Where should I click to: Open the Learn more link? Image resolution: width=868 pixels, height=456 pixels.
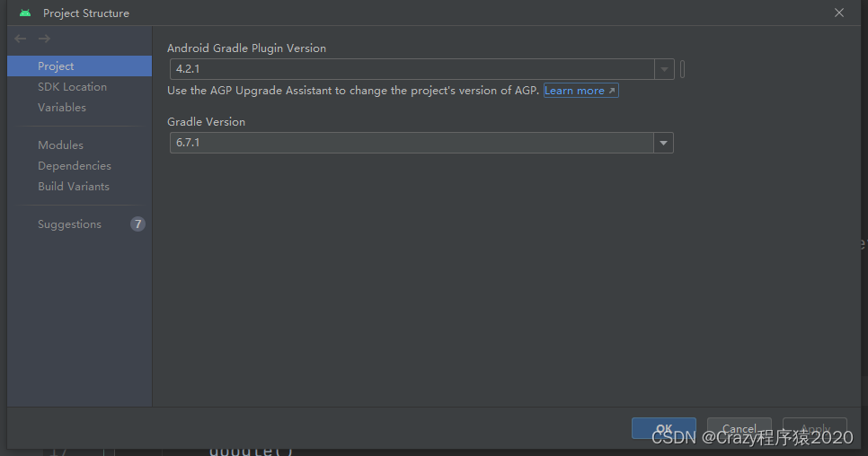point(580,91)
